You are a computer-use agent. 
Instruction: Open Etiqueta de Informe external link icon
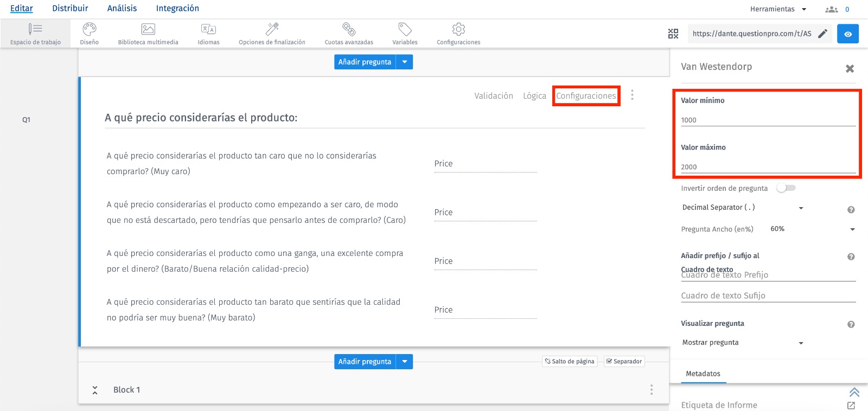pyautogui.click(x=851, y=406)
